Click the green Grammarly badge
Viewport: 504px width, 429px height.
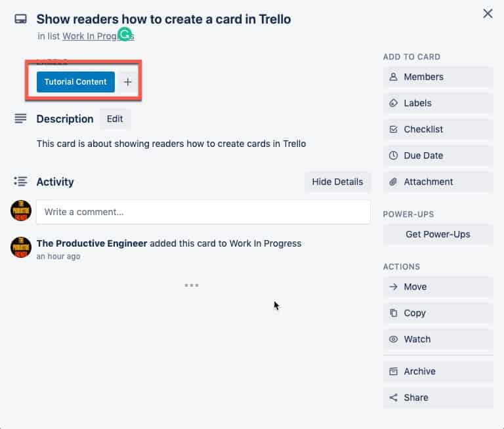tap(125, 34)
